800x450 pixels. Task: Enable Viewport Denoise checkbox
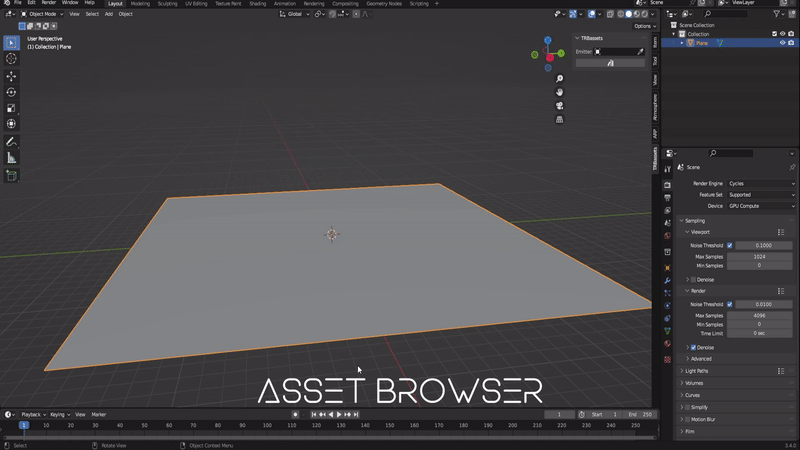click(x=693, y=280)
